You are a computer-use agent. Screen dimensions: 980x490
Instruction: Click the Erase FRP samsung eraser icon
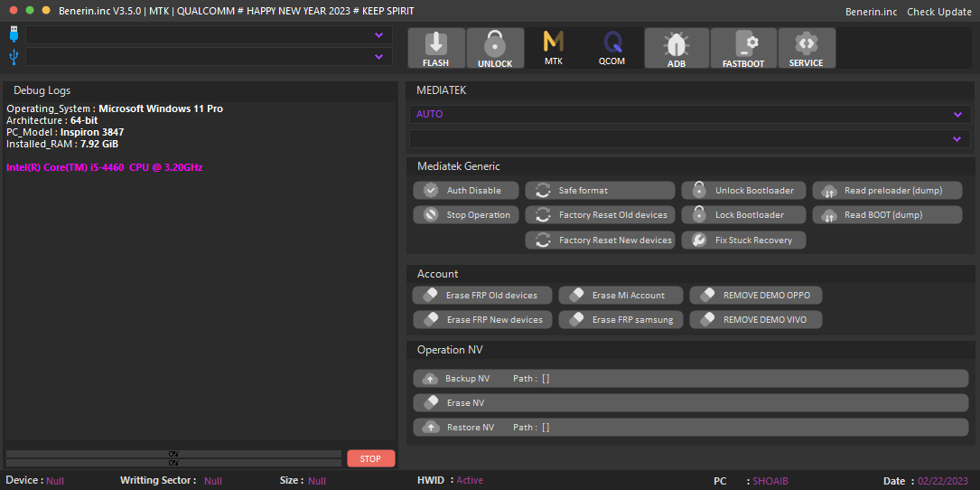[576, 319]
